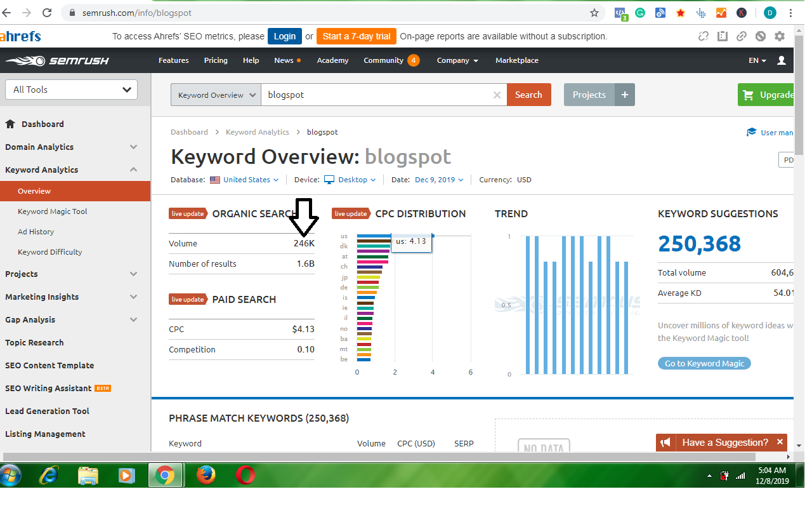Click the Ahrefs Login button
Screen dimensions: 812x508
click(284, 36)
